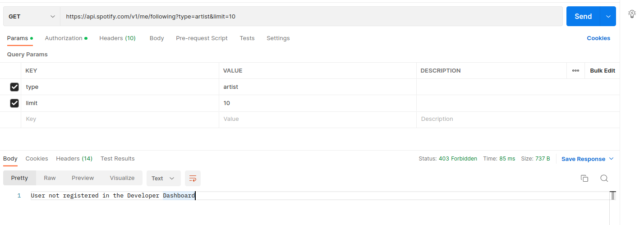Open the Headers (10) request tab
This screenshot has height=225, width=644.
[117, 38]
